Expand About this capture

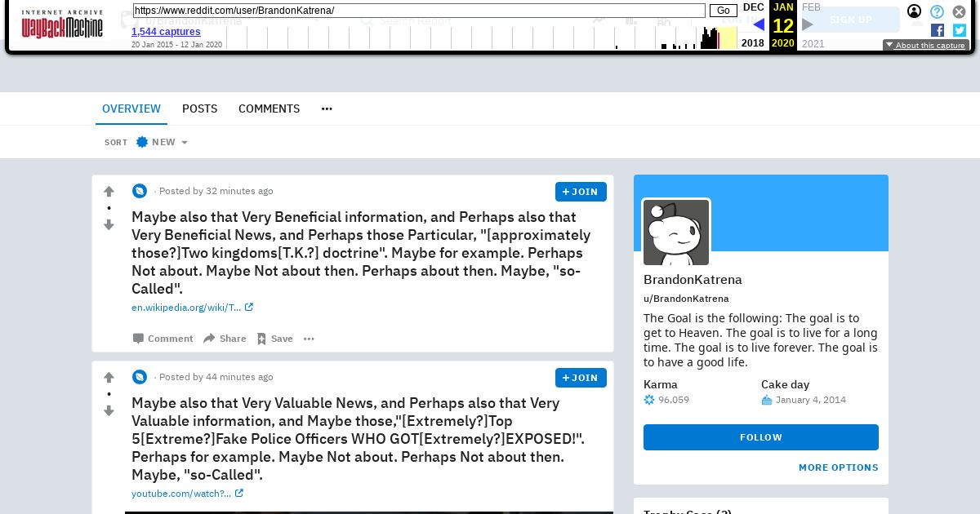point(926,46)
